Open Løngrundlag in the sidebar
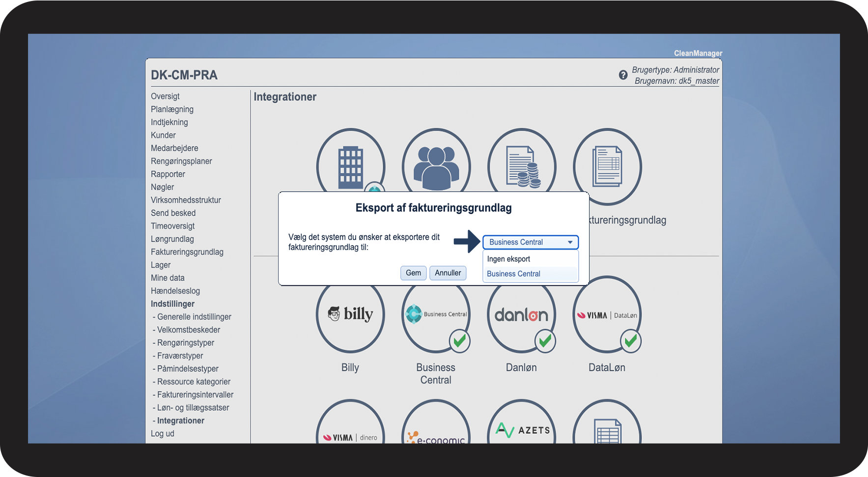Image resolution: width=868 pixels, height=477 pixels. pyautogui.click(x=172, y=239)
